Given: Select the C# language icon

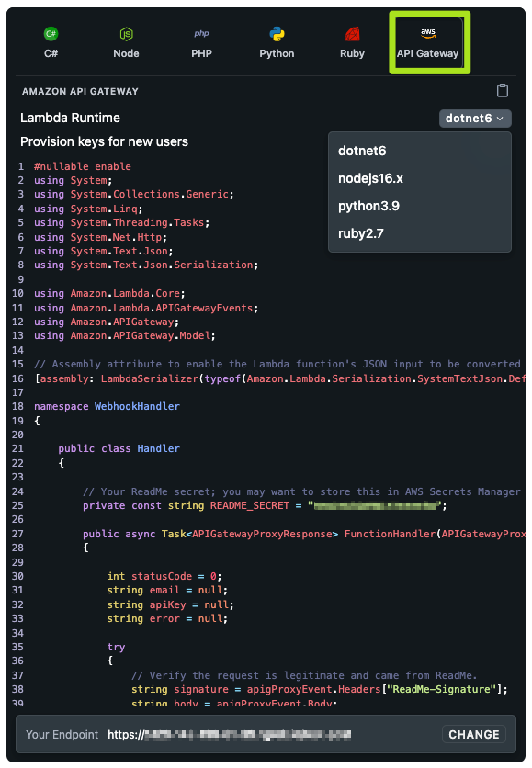Looking at the screenshot, I should click(x=51, y=34).
